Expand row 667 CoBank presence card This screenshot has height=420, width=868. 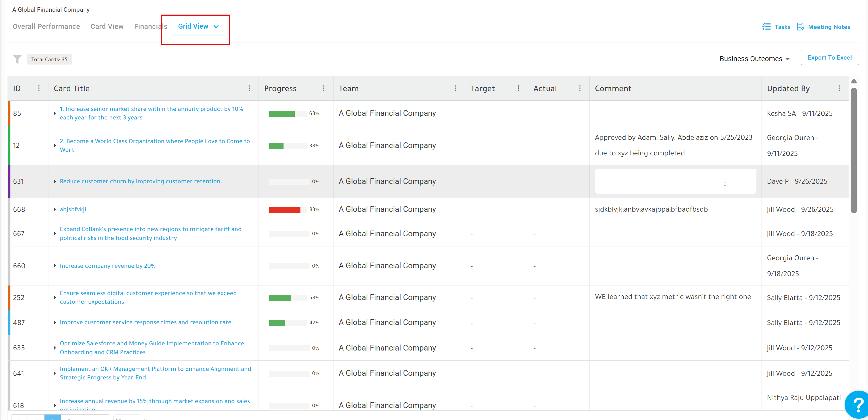[x=55, y=233]
